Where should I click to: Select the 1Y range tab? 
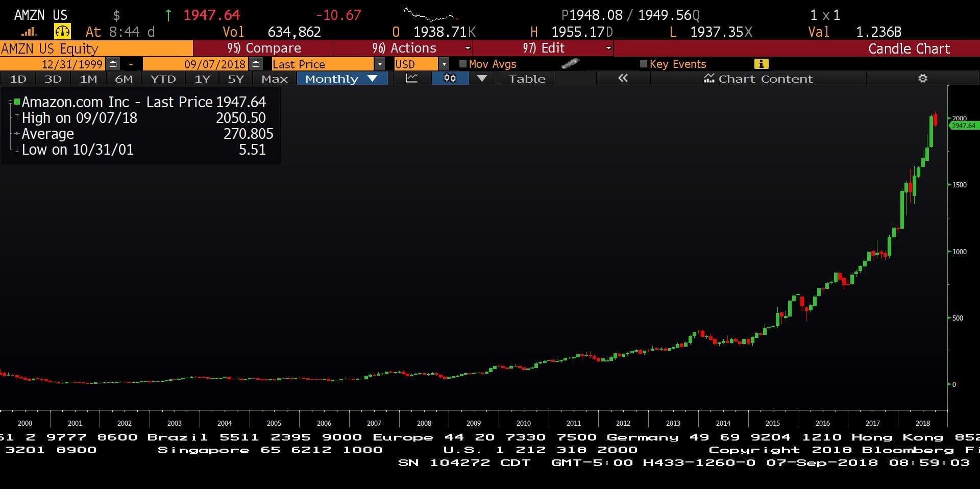click(x=202, y=79)
